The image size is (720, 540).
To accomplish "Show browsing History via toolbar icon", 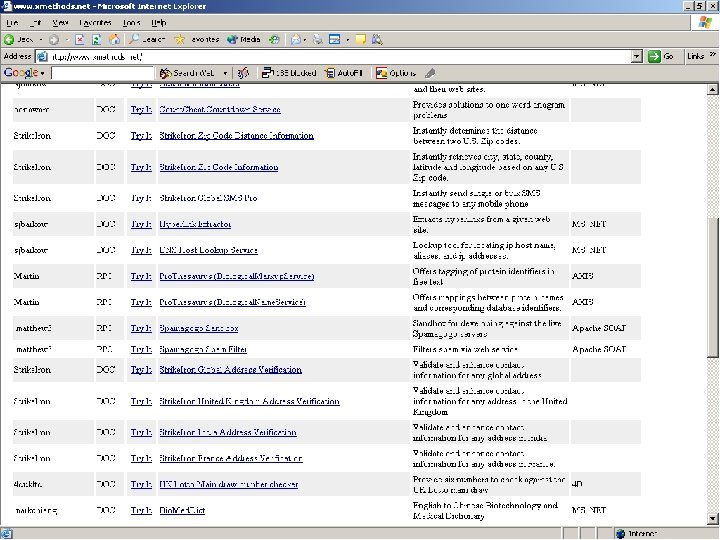I will click(x=274, y=39).
